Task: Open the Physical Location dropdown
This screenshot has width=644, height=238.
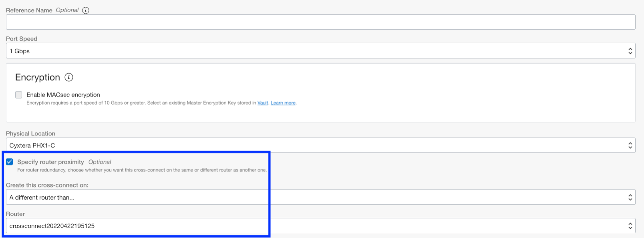Action: (320, 145)
